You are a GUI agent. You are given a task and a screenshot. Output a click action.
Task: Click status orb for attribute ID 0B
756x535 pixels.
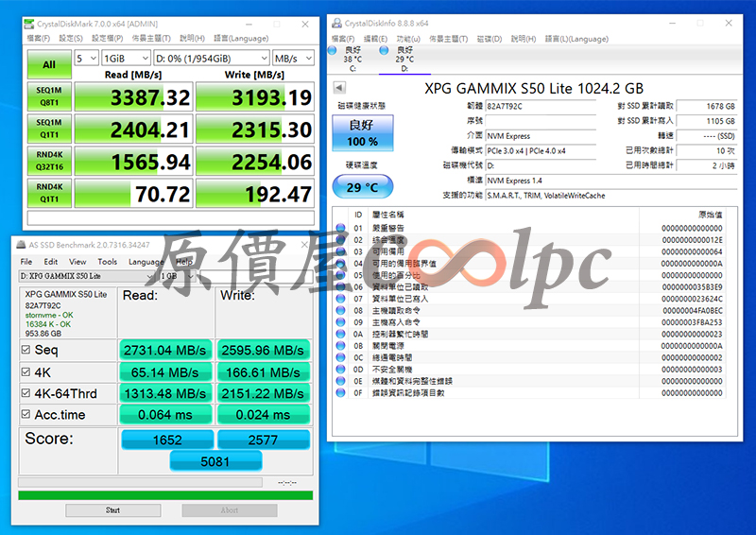tap(340, 345)
